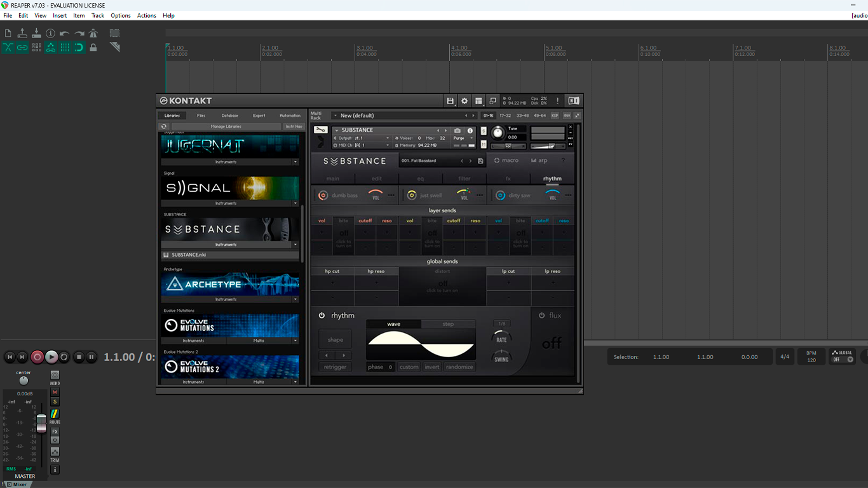Toggle ripple editing grid icon
This screenshot has width=868, height=488.
click(x=36, y=47)
